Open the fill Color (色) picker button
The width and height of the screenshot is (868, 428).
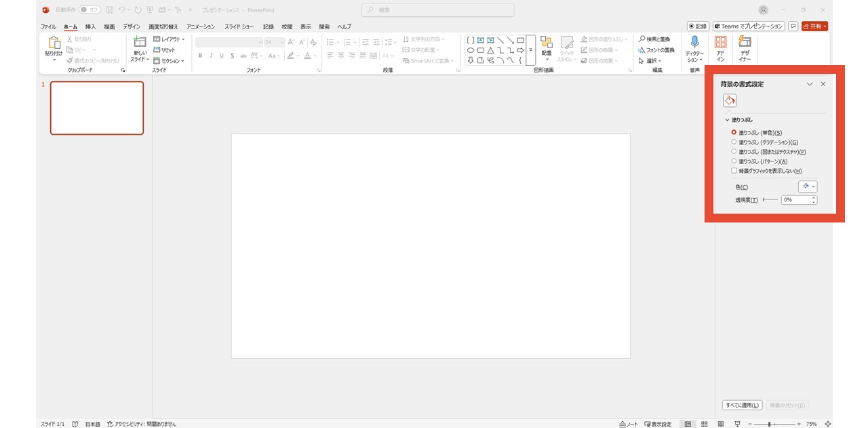808,187
